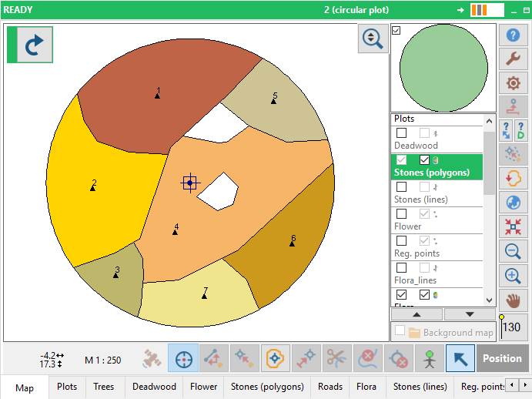The image size is (532, 399).
Task: Open settings with the gear icon
Action: (x=513, y=83)
